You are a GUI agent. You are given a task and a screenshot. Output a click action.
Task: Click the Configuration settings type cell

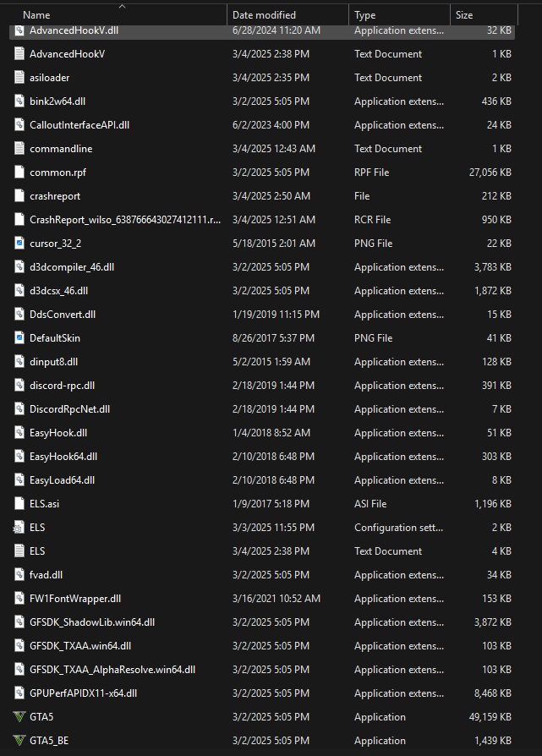398,528
